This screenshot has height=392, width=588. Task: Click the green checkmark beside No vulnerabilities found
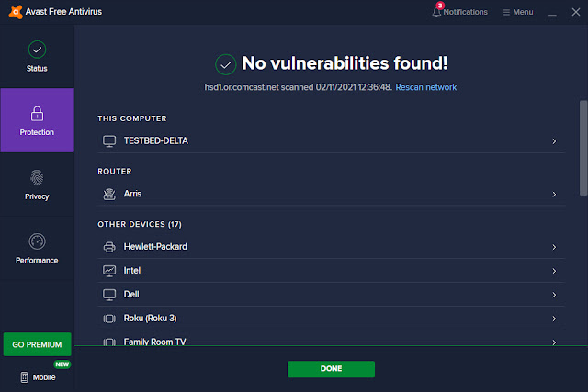coord(225,64)
